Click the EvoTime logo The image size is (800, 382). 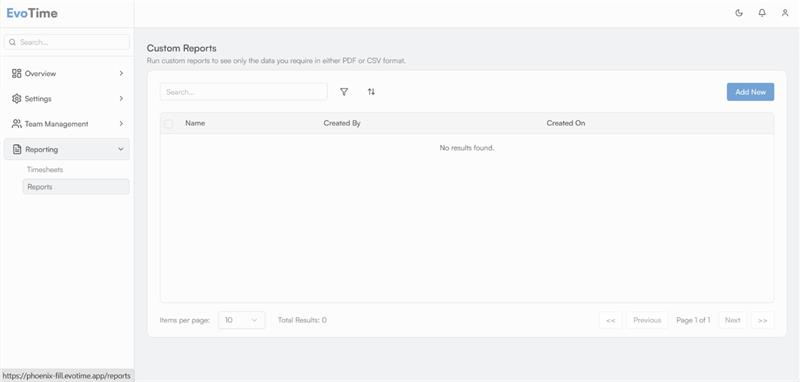[x=32, y=13]
